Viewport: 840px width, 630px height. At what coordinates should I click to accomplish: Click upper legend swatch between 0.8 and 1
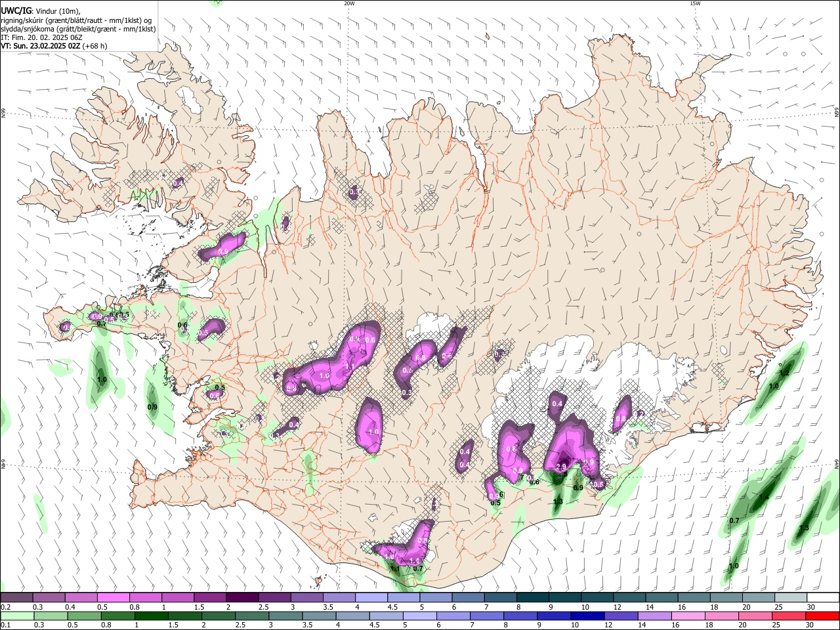(x=145, y=597)
